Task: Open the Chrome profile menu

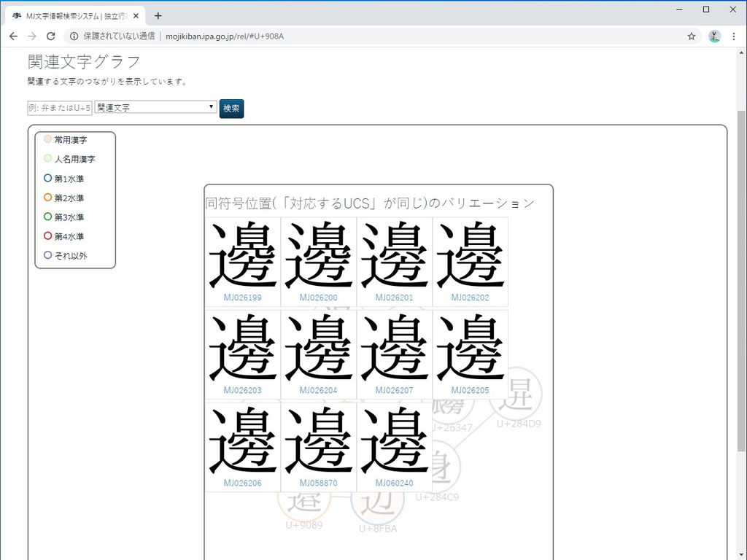Action: pos(713,35)
